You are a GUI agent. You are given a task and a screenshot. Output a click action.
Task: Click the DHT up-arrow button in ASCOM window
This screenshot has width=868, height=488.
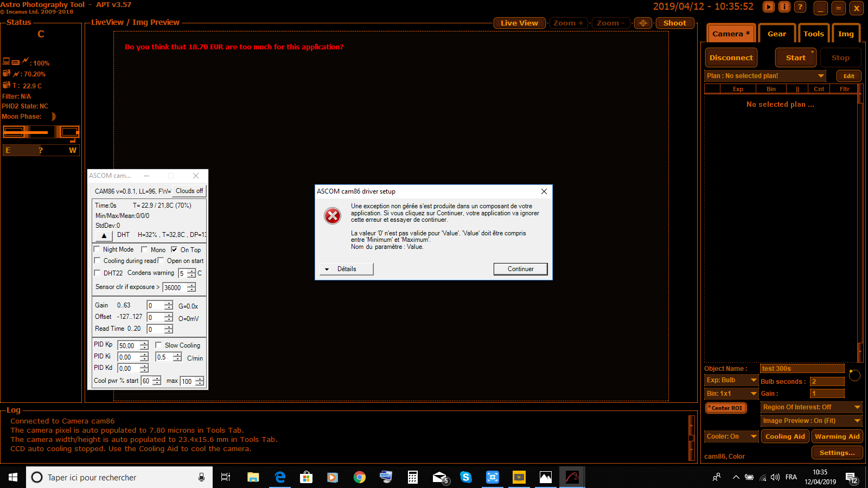click(x=104, y=235)
